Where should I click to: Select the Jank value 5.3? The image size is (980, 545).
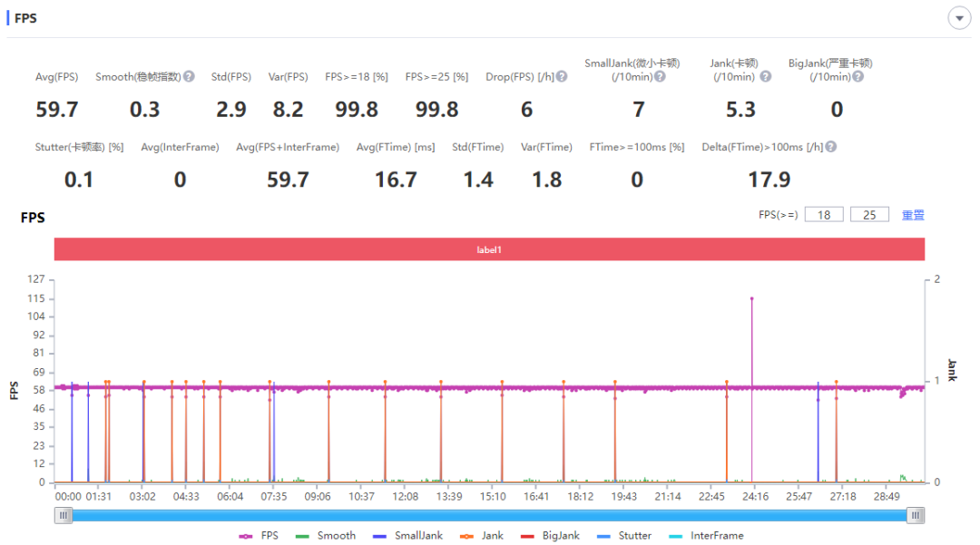[740, 110]
